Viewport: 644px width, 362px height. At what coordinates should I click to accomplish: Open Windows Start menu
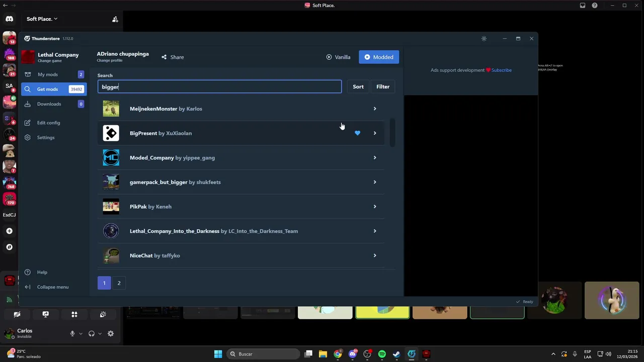click(x=218, y=354)
